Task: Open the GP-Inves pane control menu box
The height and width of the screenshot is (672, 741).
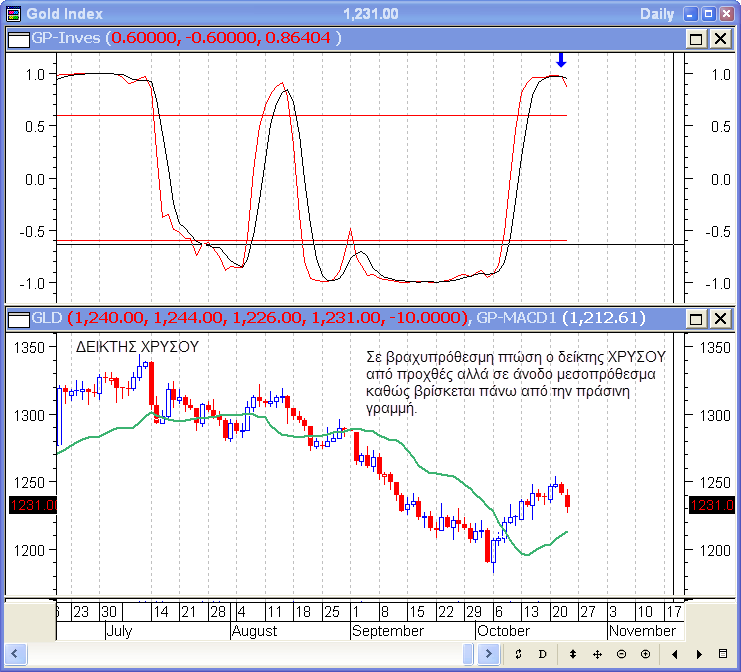Action: (x=17, y=38)
